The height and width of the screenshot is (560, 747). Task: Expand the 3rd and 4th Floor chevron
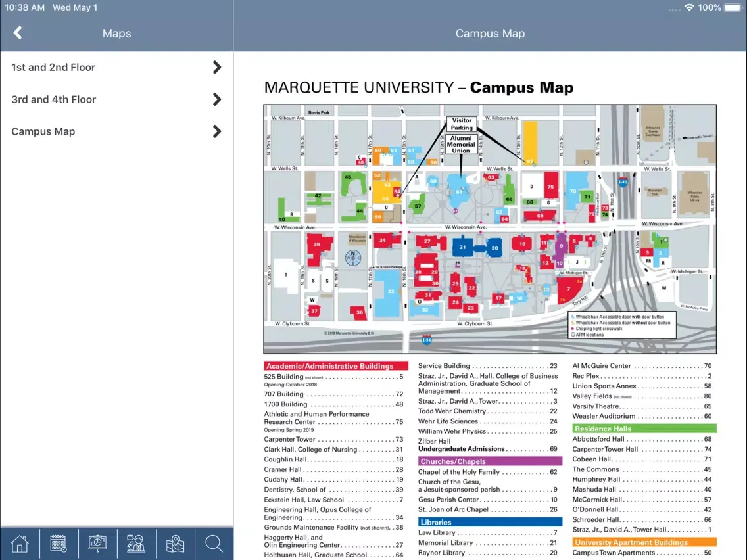pyautogui.click(x=217, y=99)
